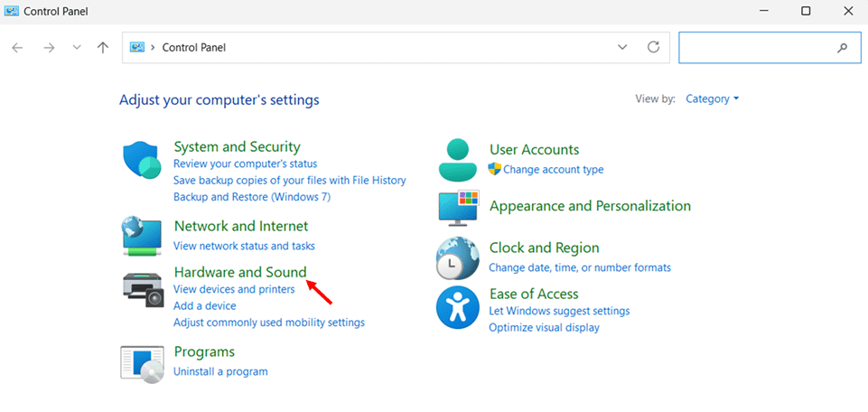868x412 pixels.
Task: Open the View by Category dropdown
Action: coord(713,98)
